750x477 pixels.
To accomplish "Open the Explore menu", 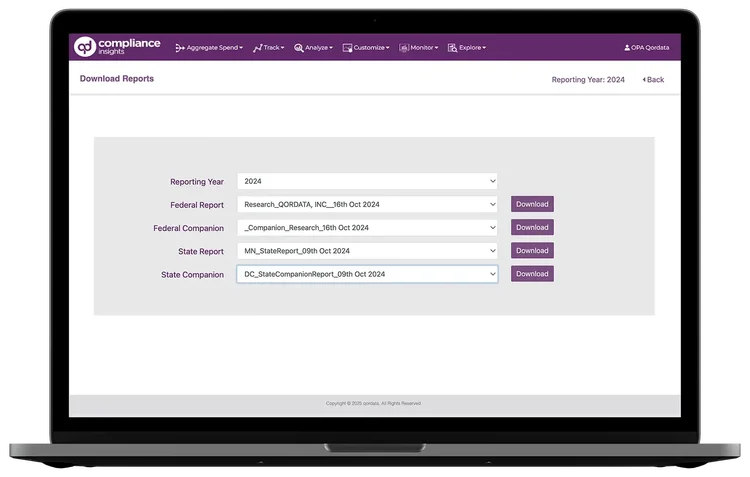I will coord(467,48).
